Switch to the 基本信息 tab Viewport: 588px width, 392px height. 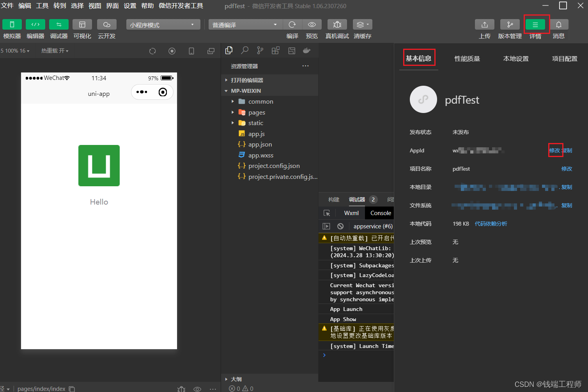tap(418, 58)
